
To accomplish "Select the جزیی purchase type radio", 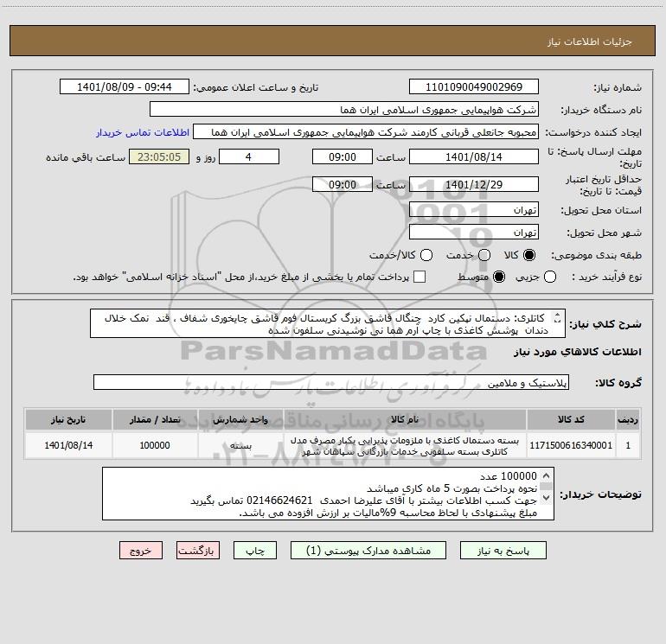I will pyautogui.click(x=550, y=277).
